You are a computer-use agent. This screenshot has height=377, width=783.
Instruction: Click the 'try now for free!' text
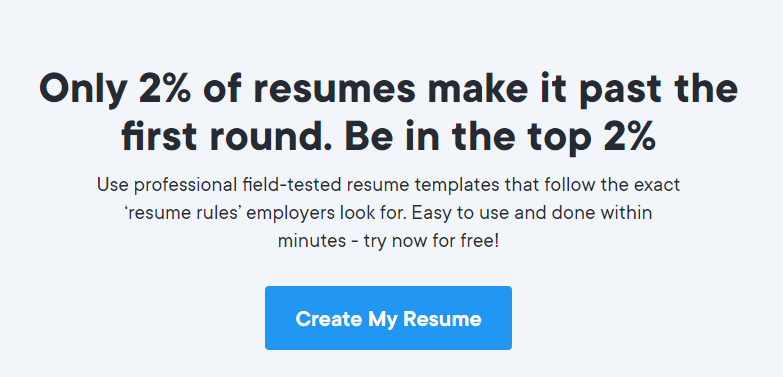pyautogui.click(x=431, y=242)
